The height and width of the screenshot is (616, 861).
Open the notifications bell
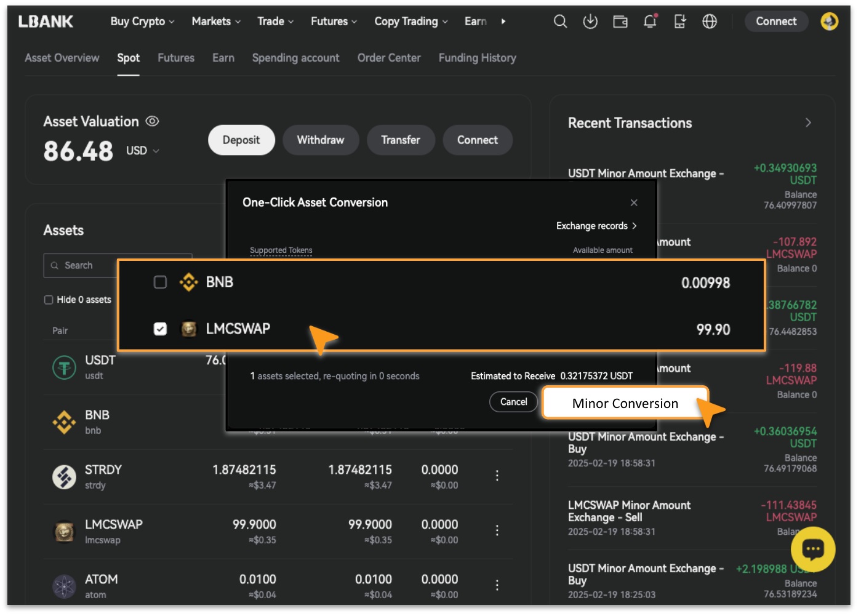tap(650, 22)
